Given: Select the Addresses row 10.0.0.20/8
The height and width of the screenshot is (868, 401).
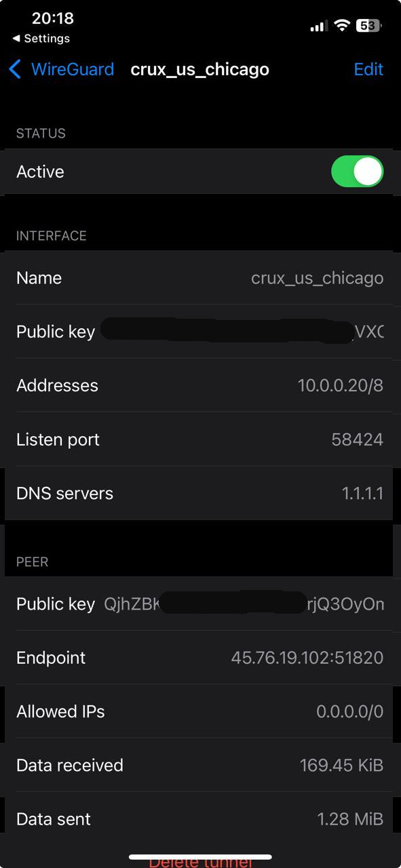Looking at the screenshot, I should click(x=199, y=385).
